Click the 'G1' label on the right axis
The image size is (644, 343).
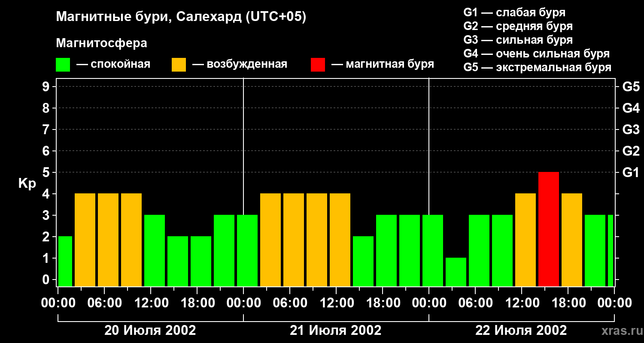[631, 172]
